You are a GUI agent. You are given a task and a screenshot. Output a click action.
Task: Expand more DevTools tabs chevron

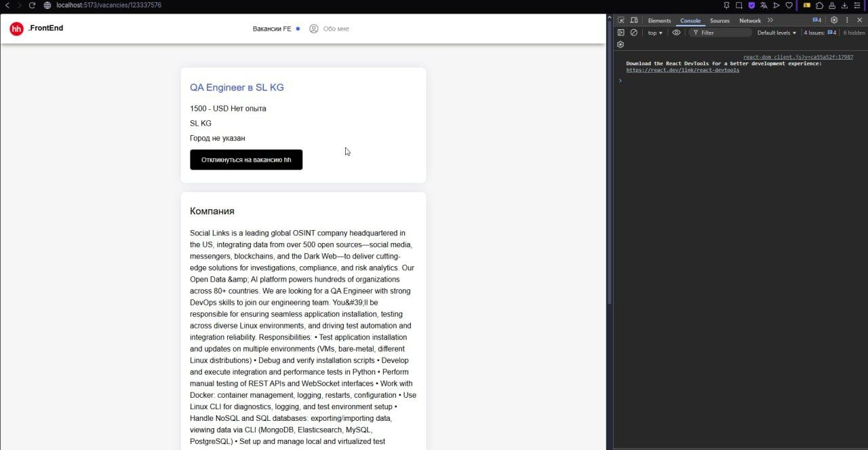770,20
